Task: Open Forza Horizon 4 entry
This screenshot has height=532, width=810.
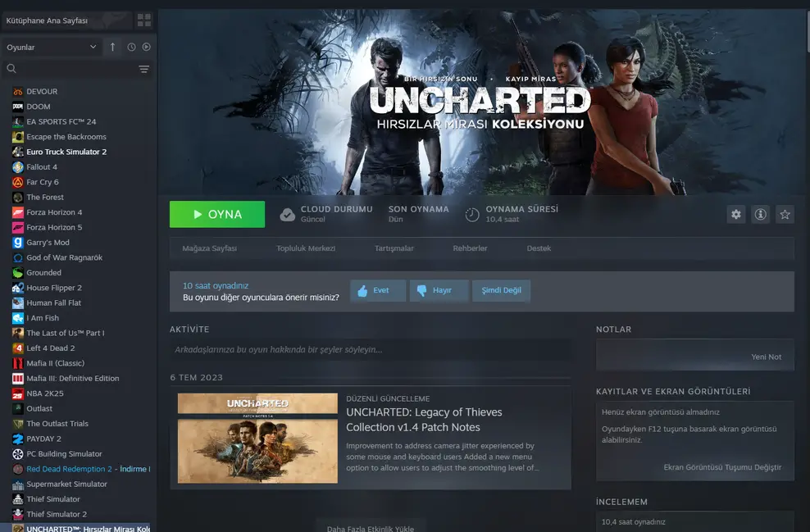Action: 54,212
